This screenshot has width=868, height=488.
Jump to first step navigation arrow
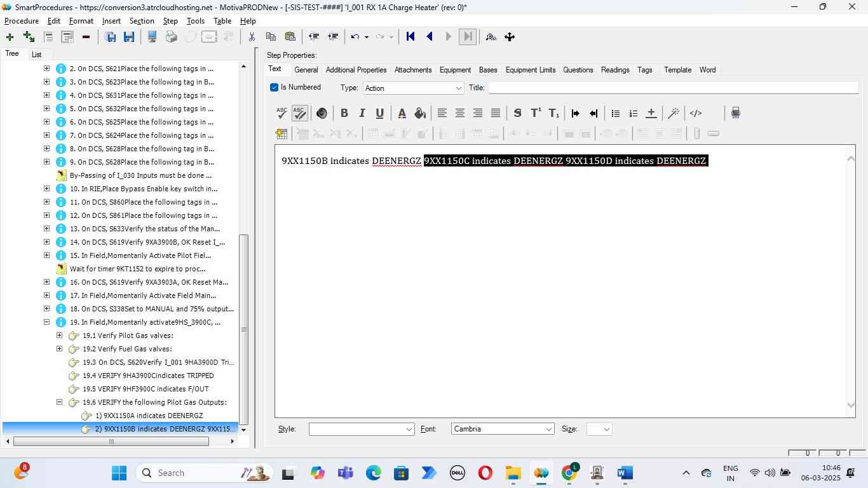tap(410, 37)
